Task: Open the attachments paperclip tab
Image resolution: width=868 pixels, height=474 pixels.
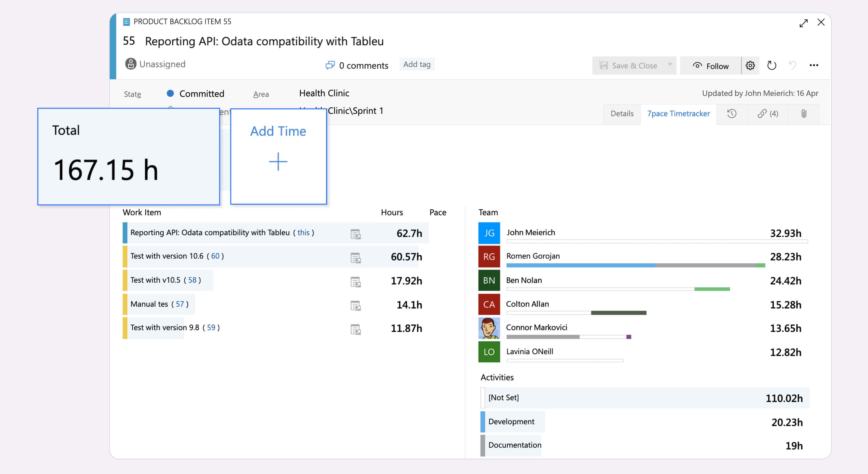Action: click(x=804, y=114)
